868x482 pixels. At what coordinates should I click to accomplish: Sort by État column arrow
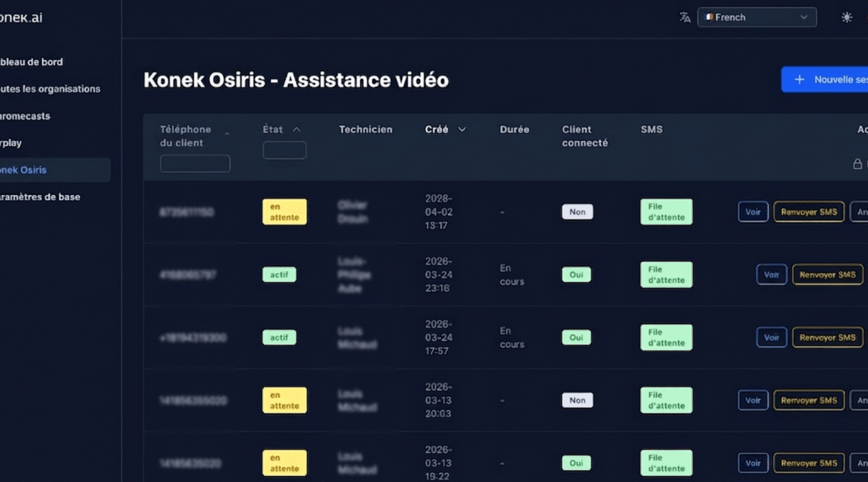click(297, 129)
